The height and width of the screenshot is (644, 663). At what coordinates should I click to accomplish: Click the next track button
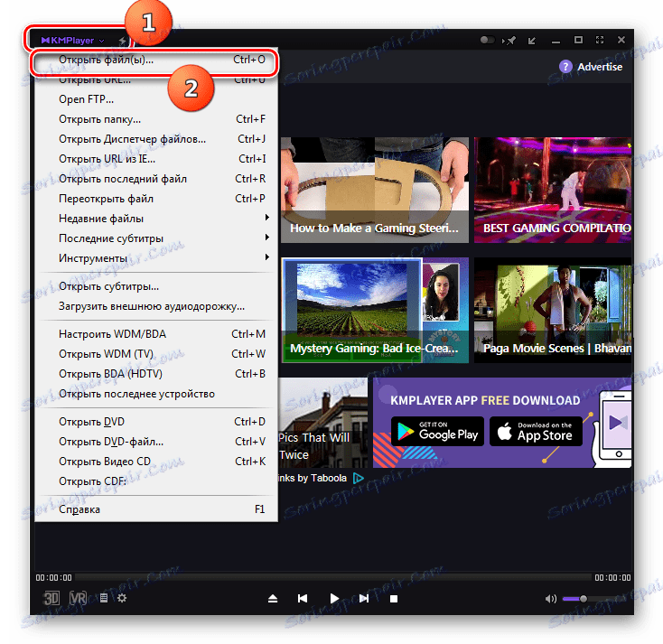pos(364,598)
